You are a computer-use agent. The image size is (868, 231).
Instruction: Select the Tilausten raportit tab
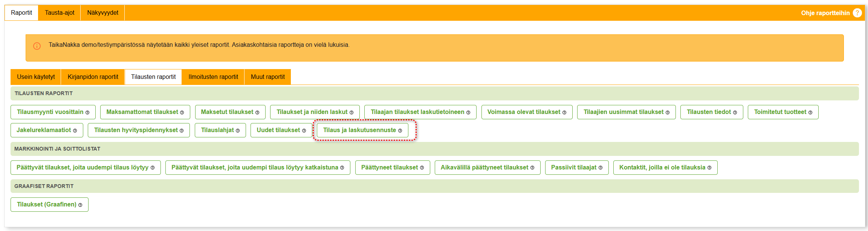[x=153, y=77]
